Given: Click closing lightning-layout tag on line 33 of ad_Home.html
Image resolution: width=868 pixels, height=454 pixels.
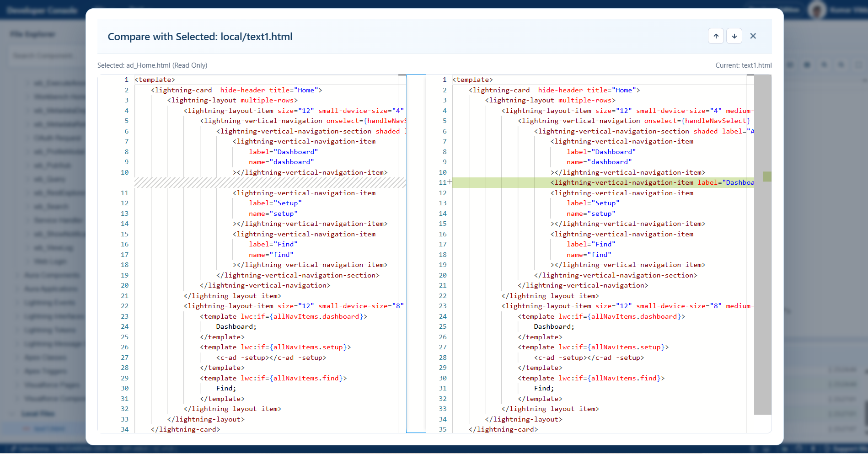Looking at the screenshot, I should (x=206, y=419).
